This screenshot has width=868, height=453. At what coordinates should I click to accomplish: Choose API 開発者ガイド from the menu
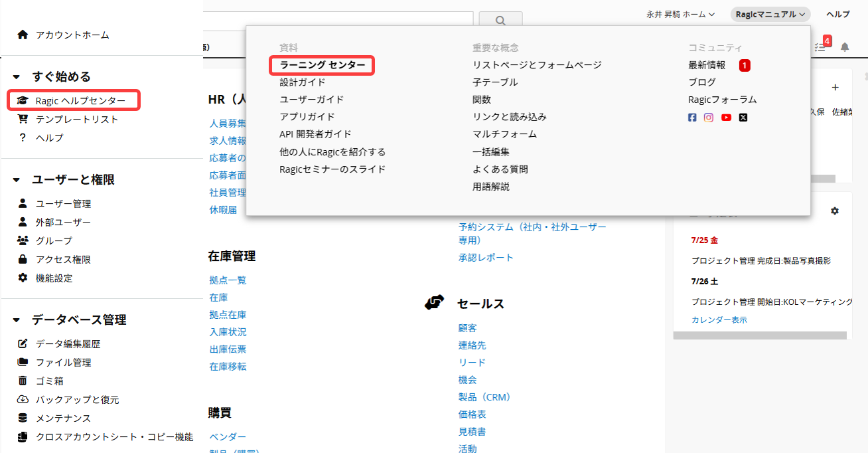[316, 134]
